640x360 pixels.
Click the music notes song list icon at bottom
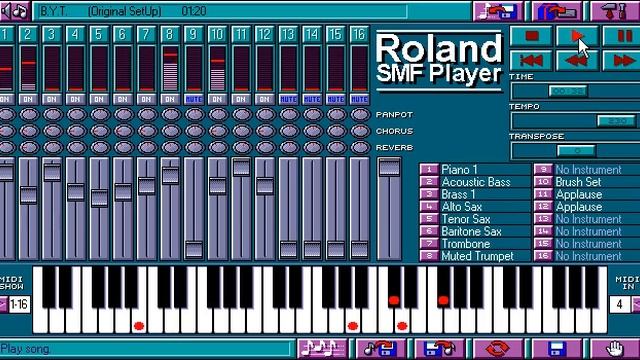[x=322, y=349]
